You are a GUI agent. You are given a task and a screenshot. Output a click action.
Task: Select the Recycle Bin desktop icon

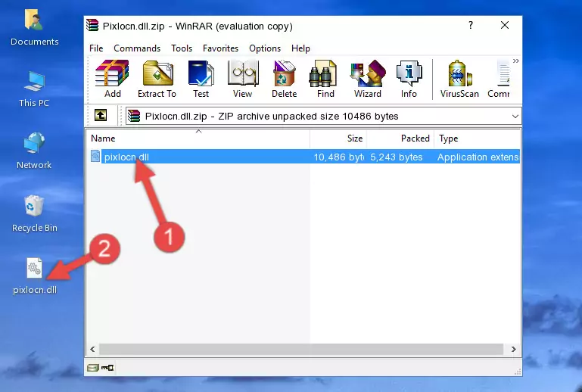pos(34,213)
